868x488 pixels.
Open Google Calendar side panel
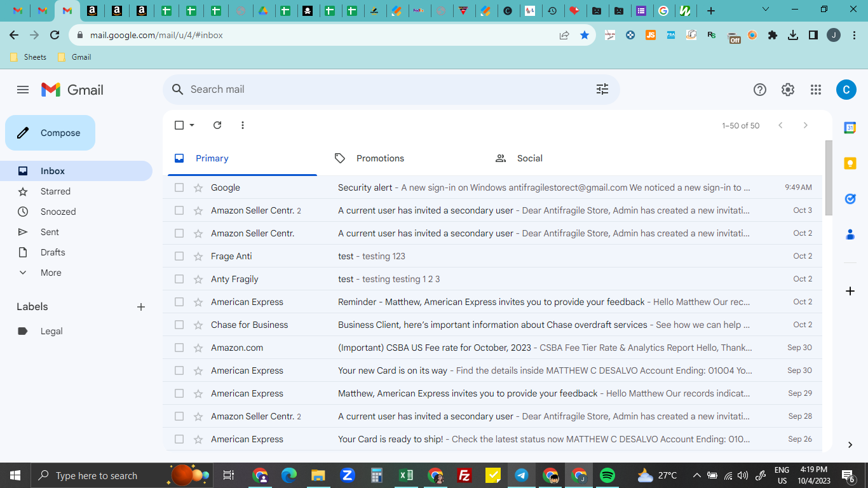coord(850,128)
